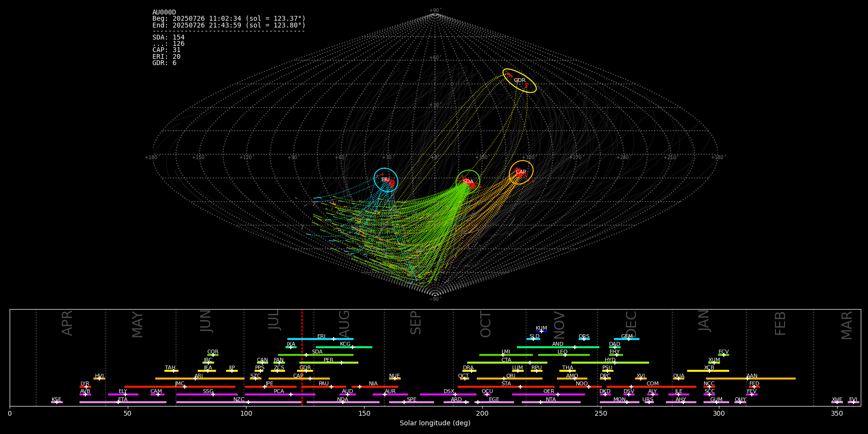The image size is (868, 434).
Task: Click the GEM shower label on the timeline
Action: (x=627, y=337)
